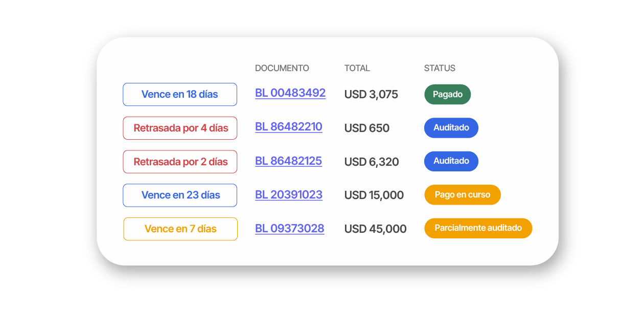Select the "Pago en curso" status pill
The width and height of the screenshot is (644, 309).
[x=462, y=195]
